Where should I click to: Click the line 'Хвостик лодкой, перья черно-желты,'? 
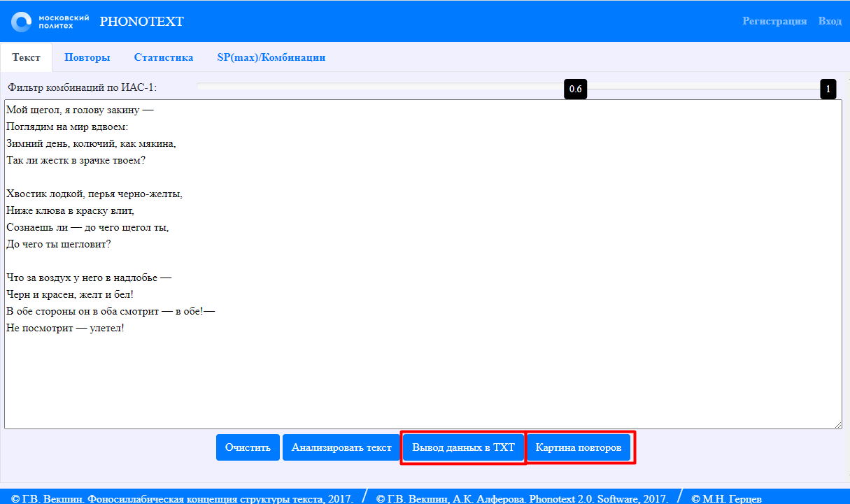(94, 194)
